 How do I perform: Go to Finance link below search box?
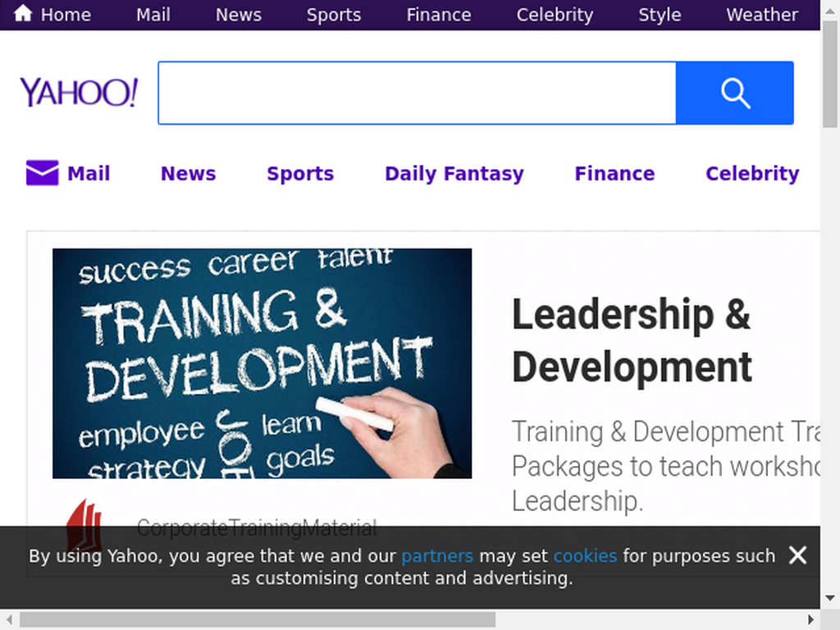click(x=614, y=173)
